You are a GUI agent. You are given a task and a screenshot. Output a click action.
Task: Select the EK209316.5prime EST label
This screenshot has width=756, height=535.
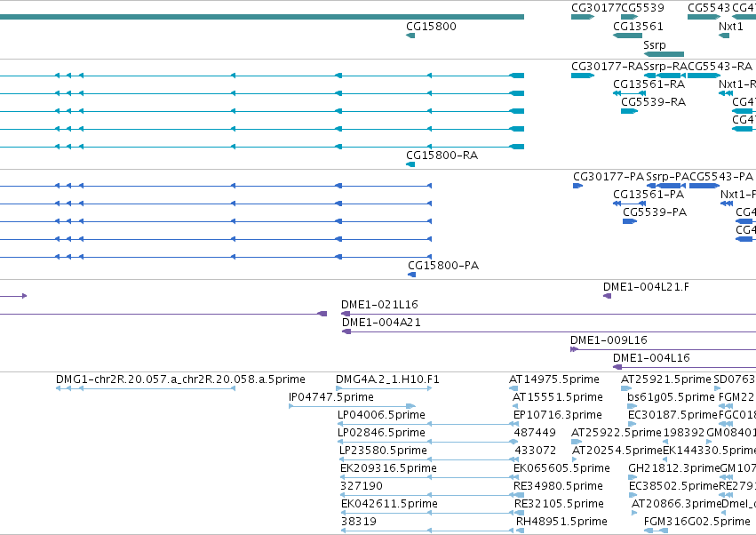[x=388, y=469]
